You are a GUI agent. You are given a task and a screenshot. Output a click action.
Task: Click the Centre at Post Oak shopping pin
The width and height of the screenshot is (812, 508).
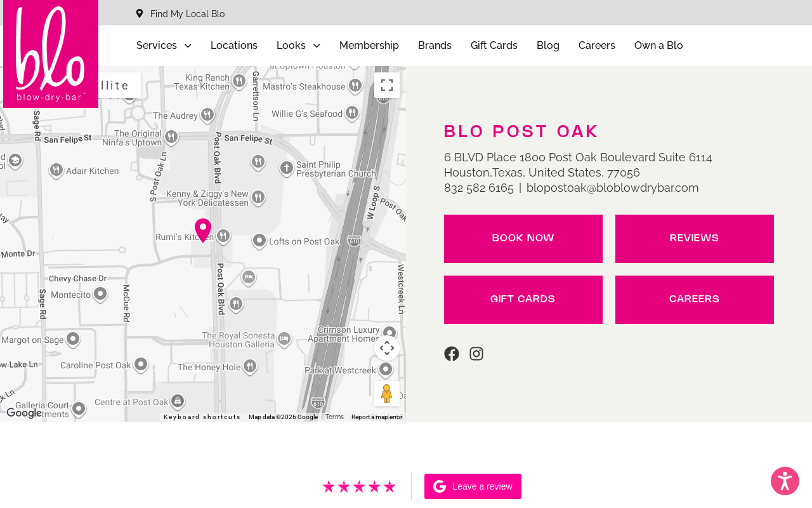pos(178,401)
